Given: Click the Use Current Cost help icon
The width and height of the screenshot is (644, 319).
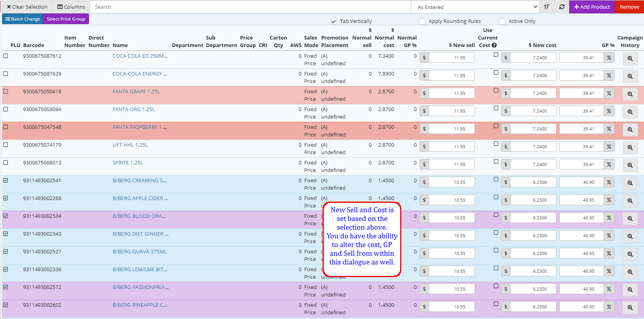Looking at the screenshot, I should tap(494, 45).
